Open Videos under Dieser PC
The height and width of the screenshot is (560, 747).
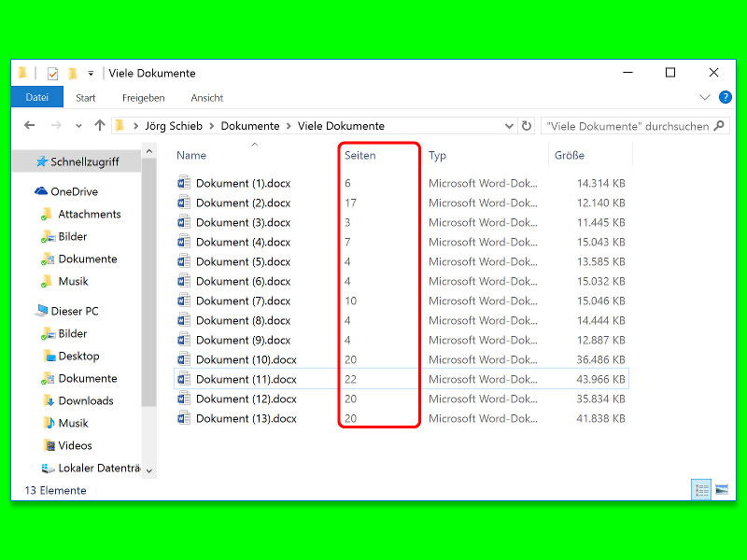click(67, 445)
